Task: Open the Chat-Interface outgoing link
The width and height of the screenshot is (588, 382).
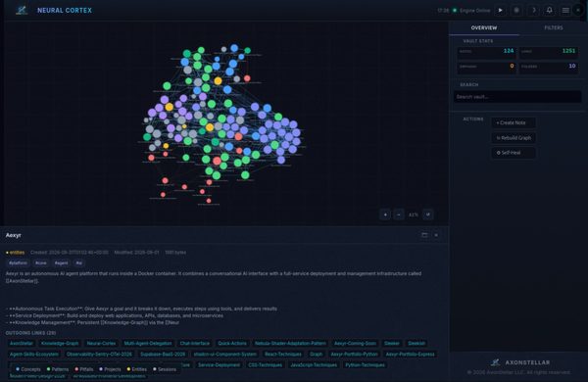Action: (x=195, y=343)
